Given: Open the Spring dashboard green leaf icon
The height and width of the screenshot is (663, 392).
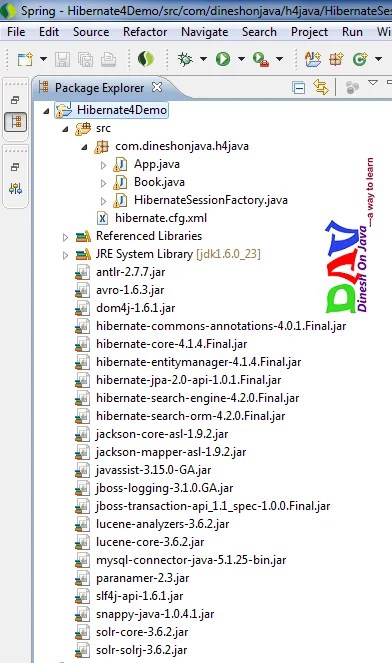Looking at the screenshot, I should click(x=146, y=59).
